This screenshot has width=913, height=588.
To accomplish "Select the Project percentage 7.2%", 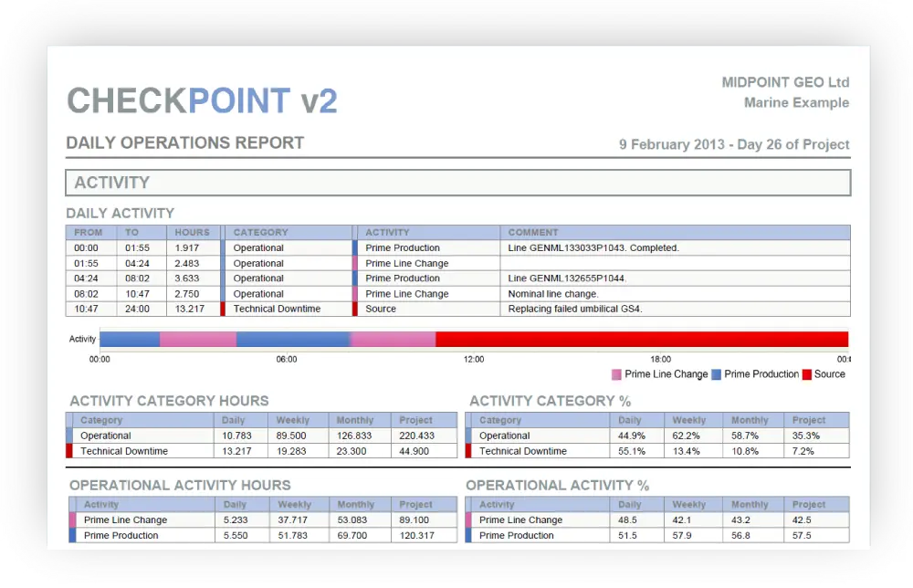I will coord(803,451).
